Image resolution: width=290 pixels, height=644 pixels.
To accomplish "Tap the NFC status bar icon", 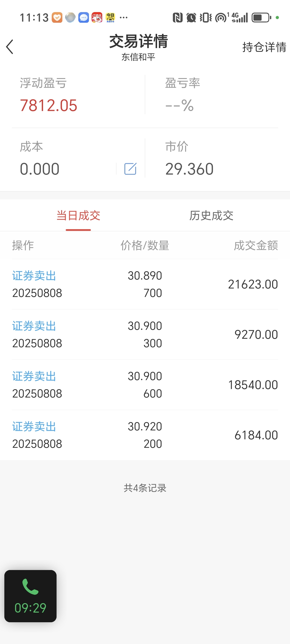I will coord(177,17).
